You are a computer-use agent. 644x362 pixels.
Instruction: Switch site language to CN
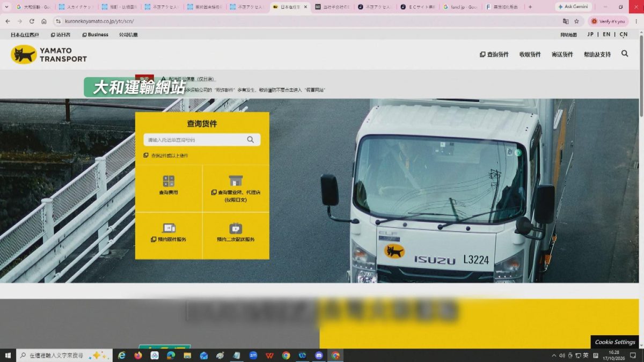click(623, 34)
